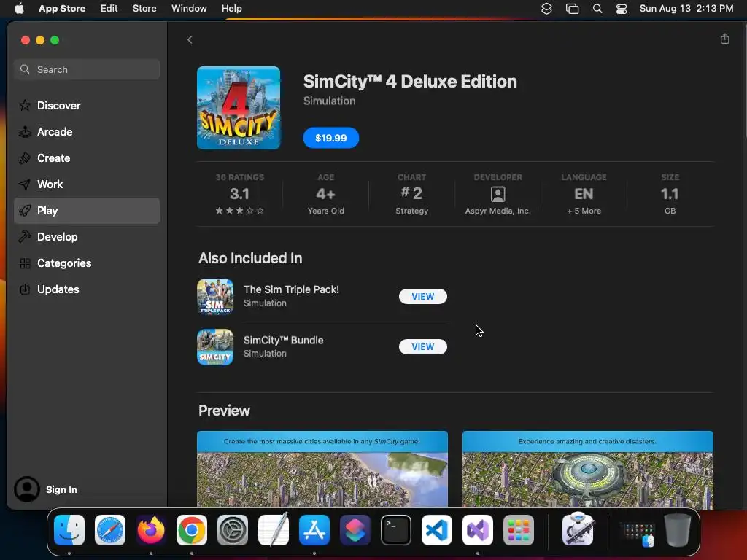Viewport: 747px width, 560px height.
Task: Buy the app for $19.99
Action: click(x=331, y=138)
